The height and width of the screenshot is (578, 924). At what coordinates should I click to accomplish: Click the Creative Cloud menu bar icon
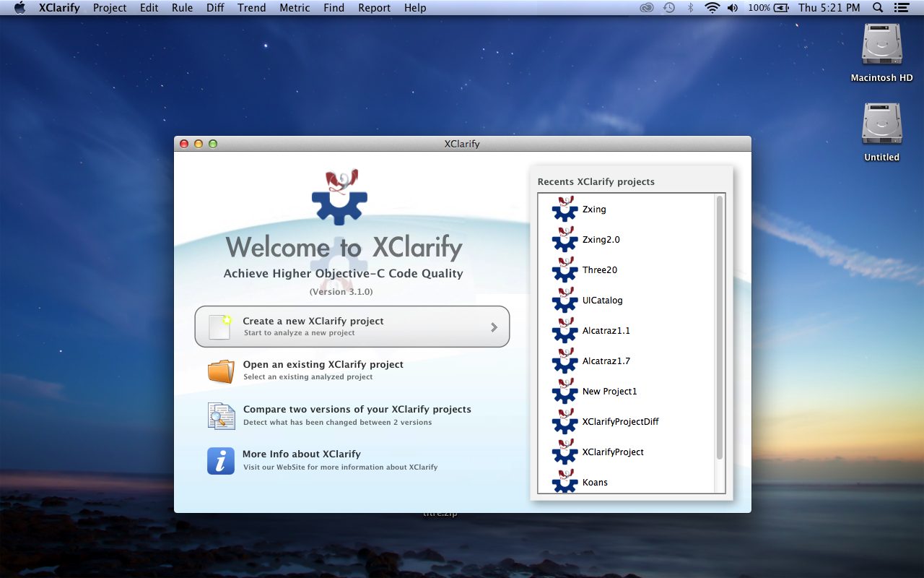(x=646, y=8)
